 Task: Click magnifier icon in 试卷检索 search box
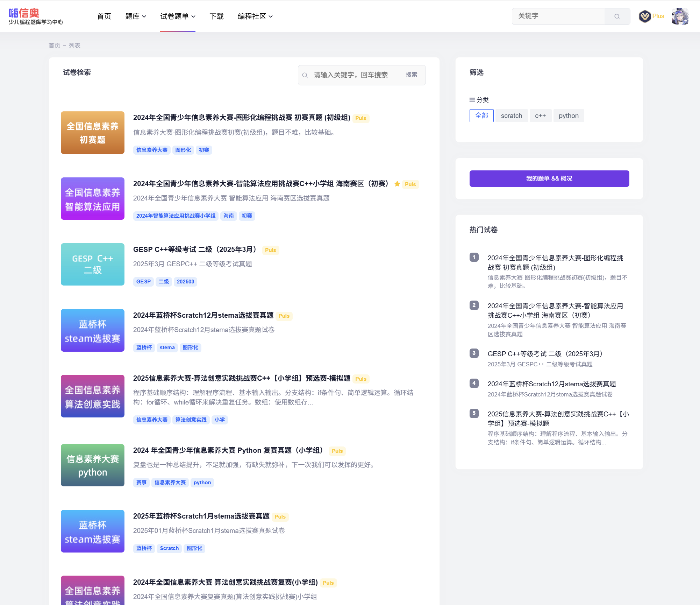[305, 75]
